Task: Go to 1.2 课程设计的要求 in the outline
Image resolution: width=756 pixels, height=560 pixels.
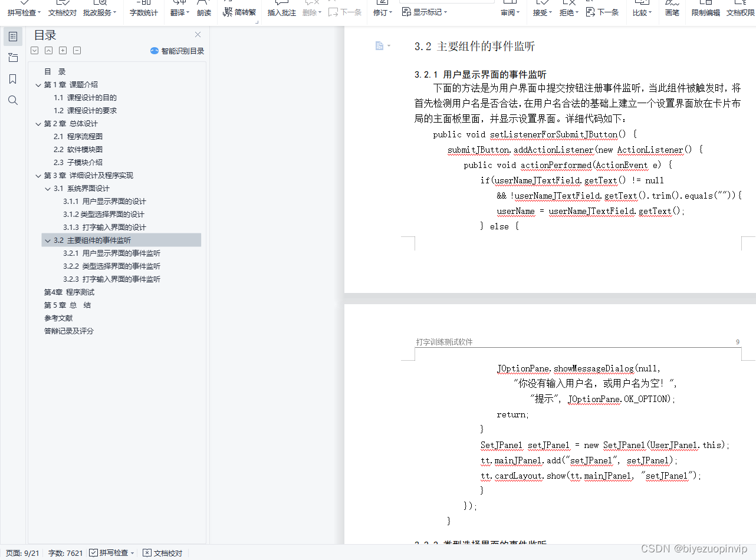Action: 85,111
